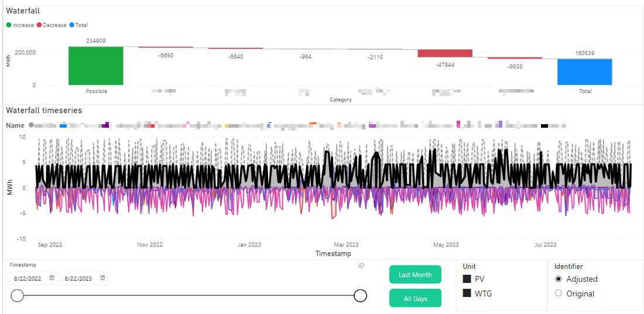Image resolution: width=644 pixels, height=314 pixels.
Task: Click green Increase legend marker
Action: 9,25
